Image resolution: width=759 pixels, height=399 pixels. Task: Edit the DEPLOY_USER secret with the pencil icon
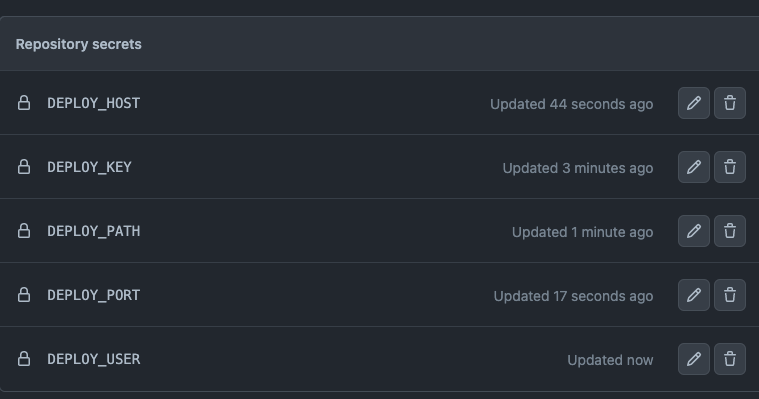(x=694, y=359)
